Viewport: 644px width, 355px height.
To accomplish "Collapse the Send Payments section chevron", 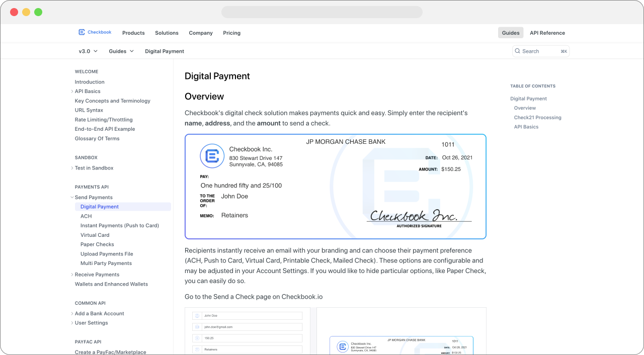I will tap(72, 198).
